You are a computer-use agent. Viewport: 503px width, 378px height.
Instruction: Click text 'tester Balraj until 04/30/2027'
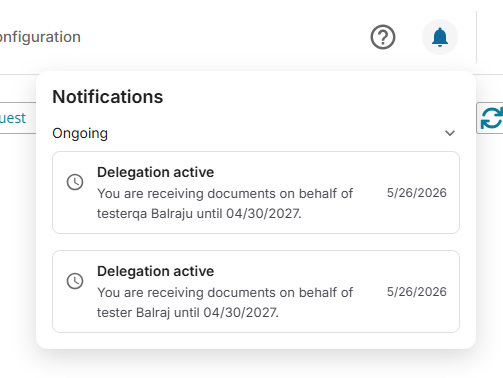point(187,312)
